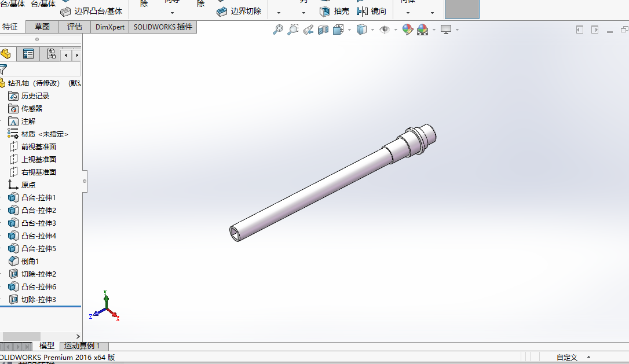Image resolution: width=629 pixels, height=364 pixels.
Task: Click the View Settings monitor icon
Action: [x=445, y=30]
